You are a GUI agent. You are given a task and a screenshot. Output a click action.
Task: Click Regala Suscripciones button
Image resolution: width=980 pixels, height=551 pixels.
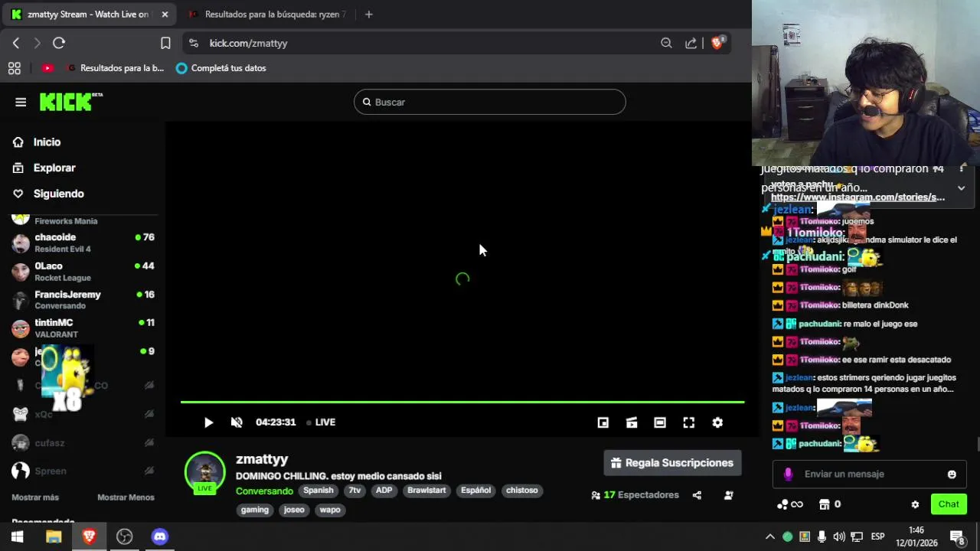click(x=672, y=463)
